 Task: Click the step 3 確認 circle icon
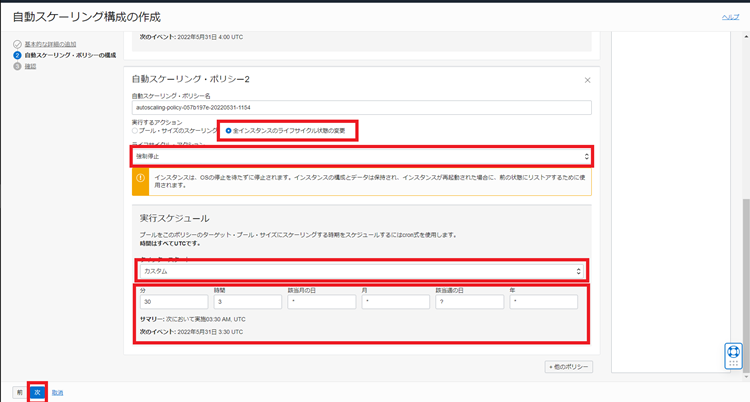17,66
